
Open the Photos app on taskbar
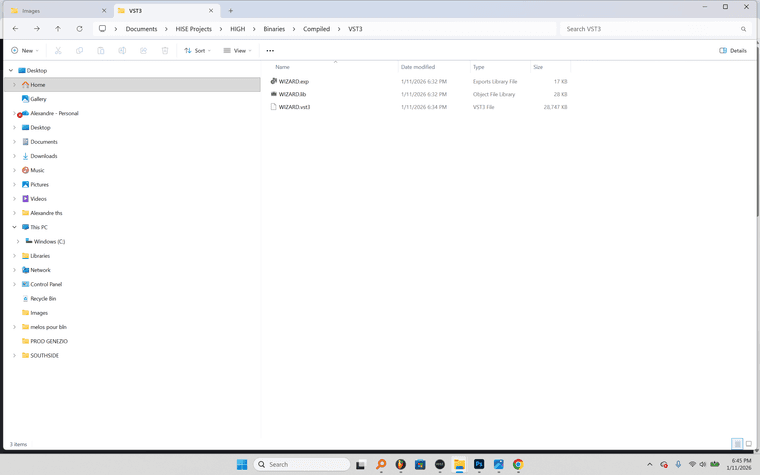pyautogui.click(x=498, y=464)
